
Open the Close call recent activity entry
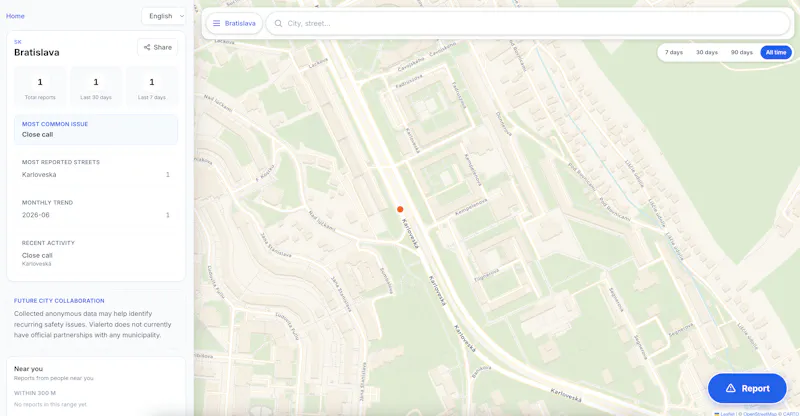coord(96,259)
